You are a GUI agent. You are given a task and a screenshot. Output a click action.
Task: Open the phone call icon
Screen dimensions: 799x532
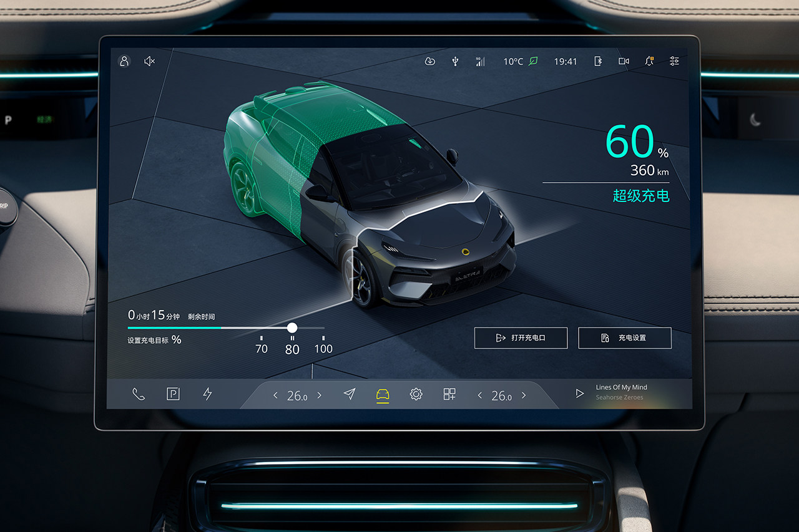pyautogui.click(x=139, y=394)
